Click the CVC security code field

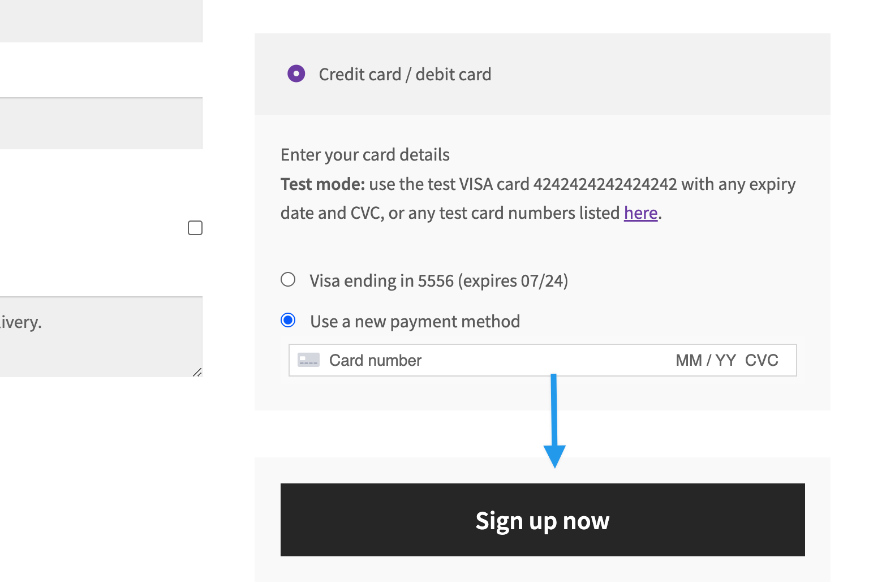[x=762, y=360]
